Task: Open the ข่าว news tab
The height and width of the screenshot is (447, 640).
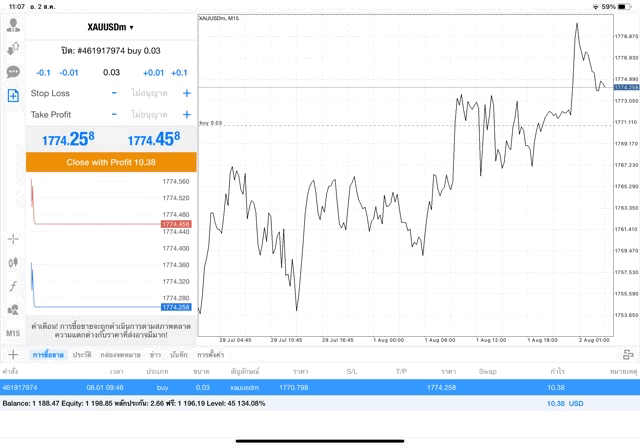Action: point(156,355)
